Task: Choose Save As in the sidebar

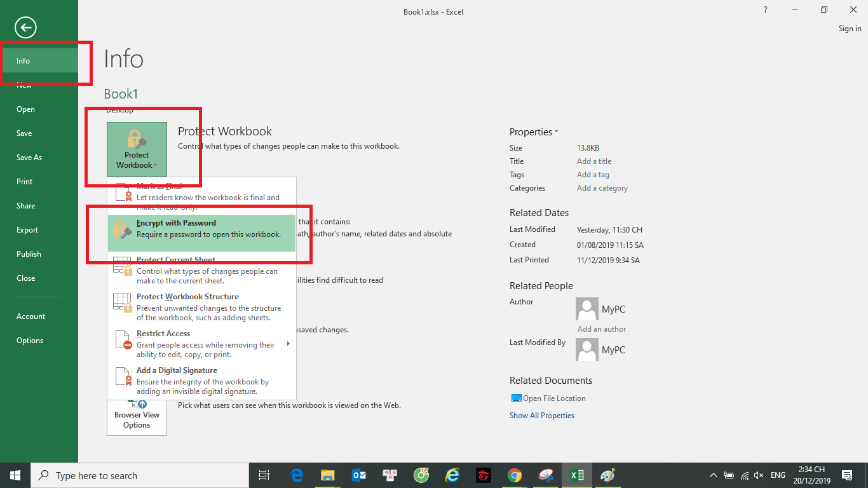Action: coord(39,158)
